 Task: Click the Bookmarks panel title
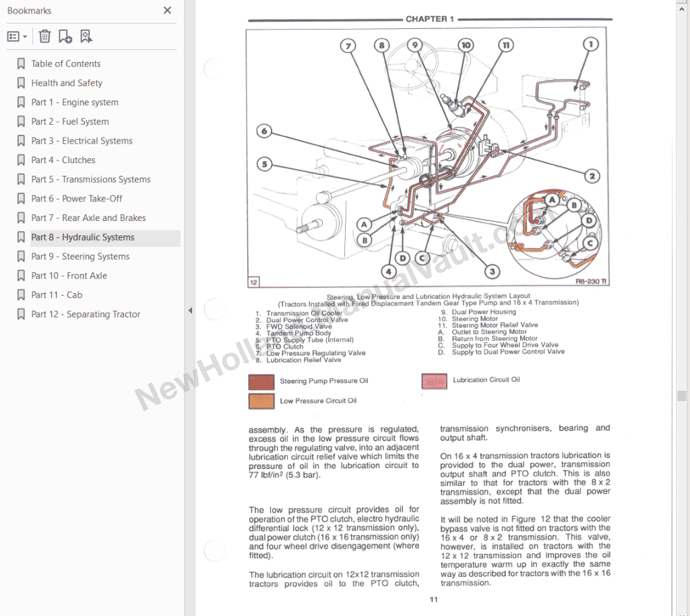(x=29, y=11)
